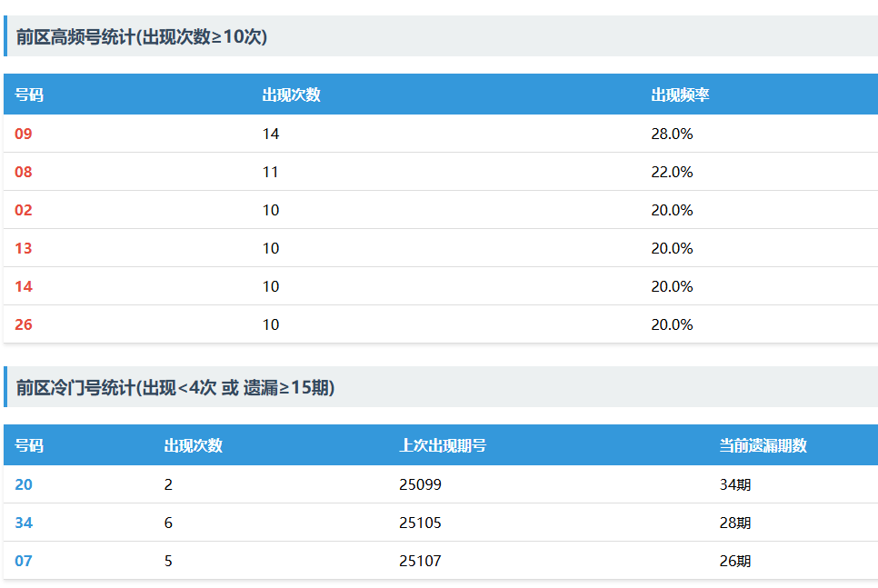Click the 34期 omission cell
Image resolution: width=878 pixels, height=588 pixels.
(735, 484)
